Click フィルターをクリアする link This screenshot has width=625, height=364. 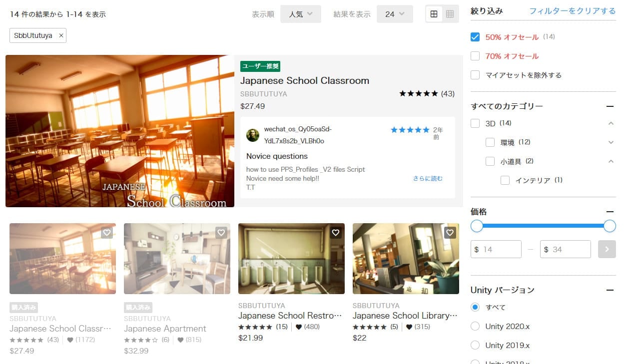point(572,11)
